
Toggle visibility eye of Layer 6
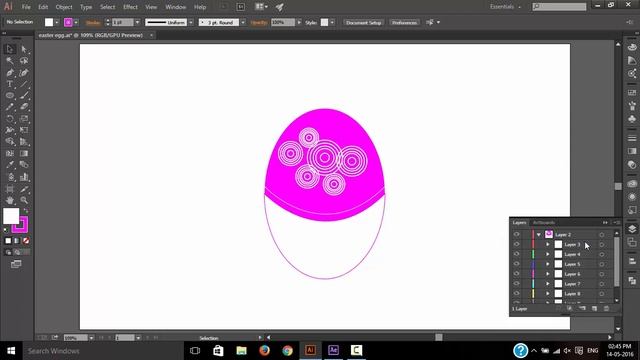516,273
